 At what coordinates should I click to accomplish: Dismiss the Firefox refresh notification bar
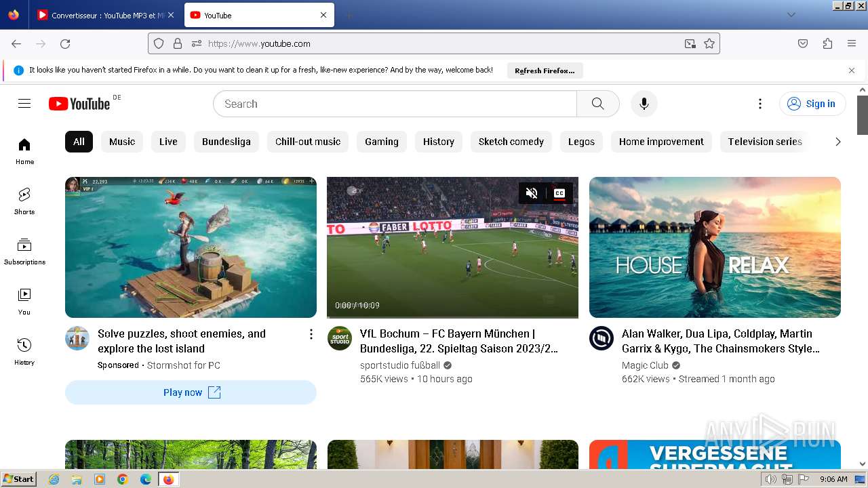852,70
